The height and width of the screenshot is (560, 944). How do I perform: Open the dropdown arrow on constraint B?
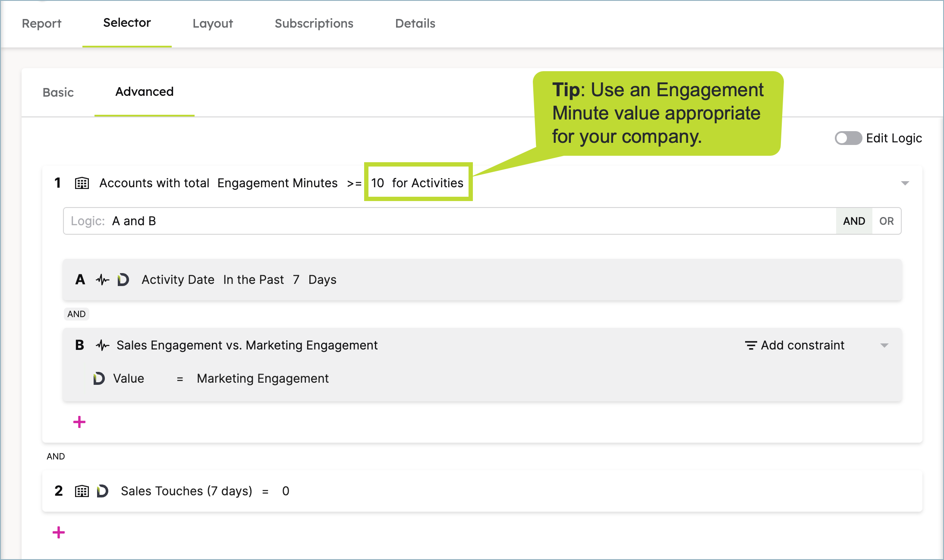coord(884,346)
